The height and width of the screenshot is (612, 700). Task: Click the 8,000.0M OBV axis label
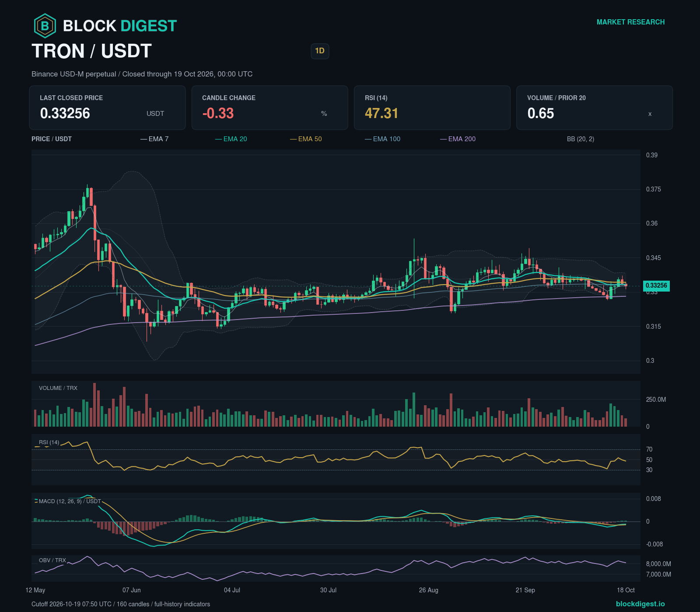point(658,564)
